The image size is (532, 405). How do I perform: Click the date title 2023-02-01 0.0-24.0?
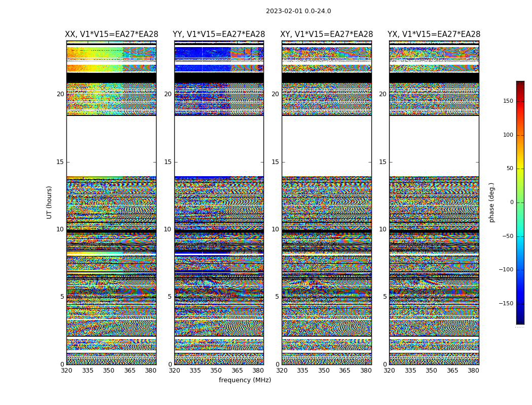[298, 11]
